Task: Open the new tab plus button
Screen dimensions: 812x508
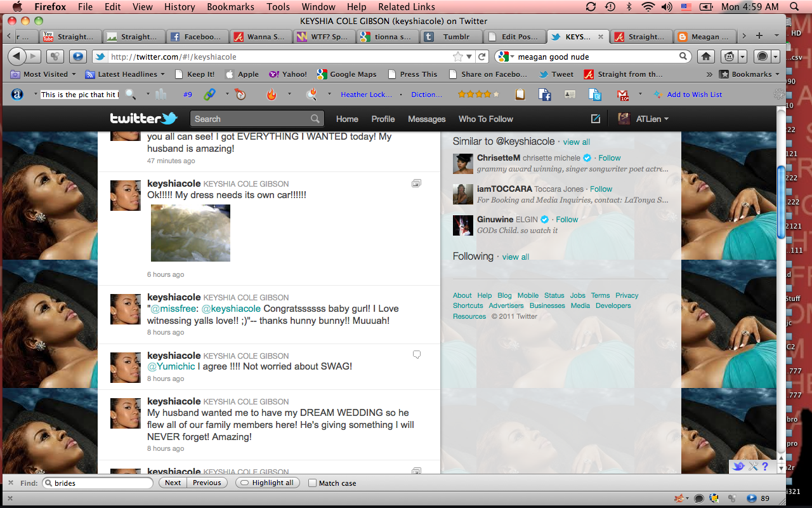Action: (776, 36)
